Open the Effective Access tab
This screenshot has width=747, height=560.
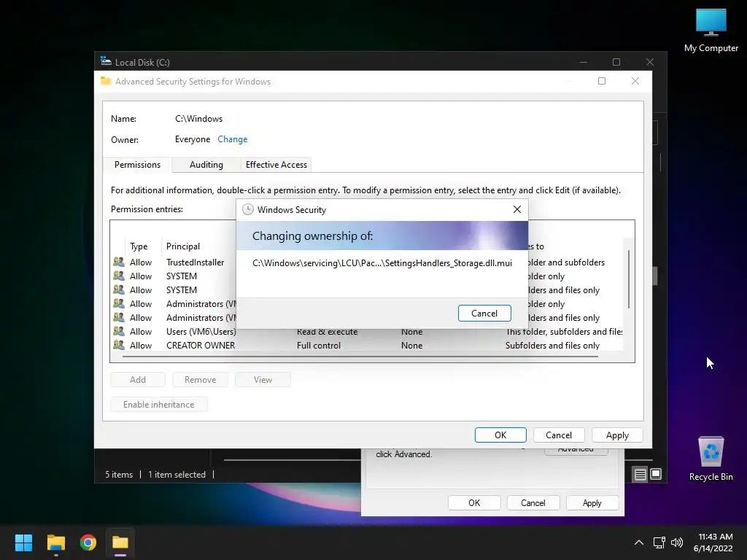[x=276, y=165]
